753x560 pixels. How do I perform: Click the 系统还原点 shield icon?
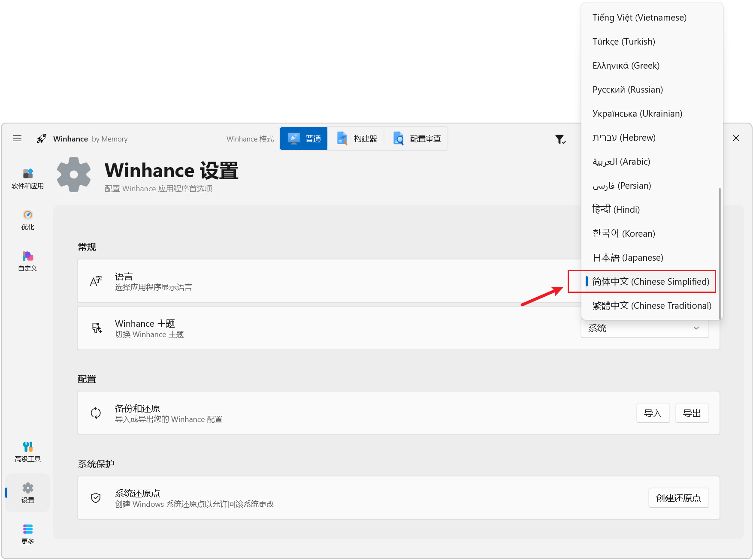coord(96,498)
